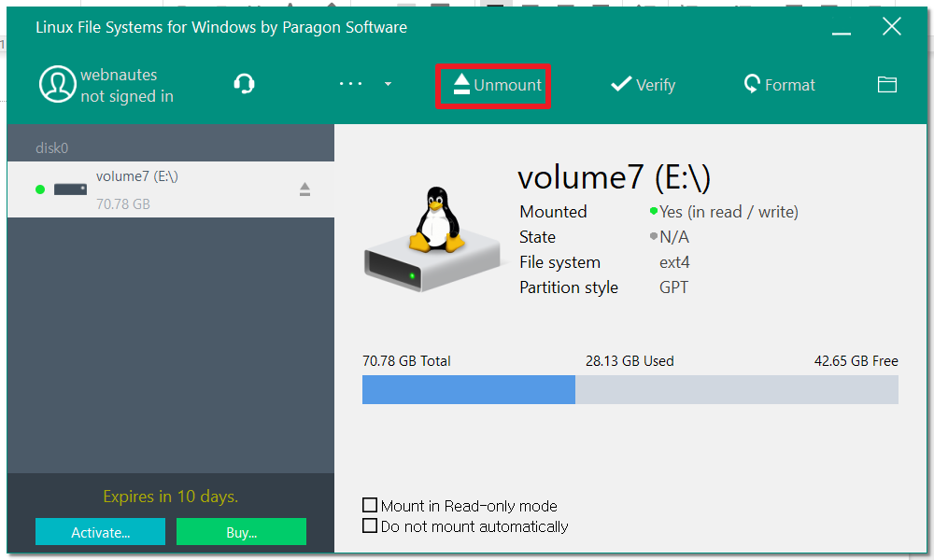This screenshot has width=934, height=560.
Task: Click the 'Expires in 10 days.' text
Action: point(170,497)
